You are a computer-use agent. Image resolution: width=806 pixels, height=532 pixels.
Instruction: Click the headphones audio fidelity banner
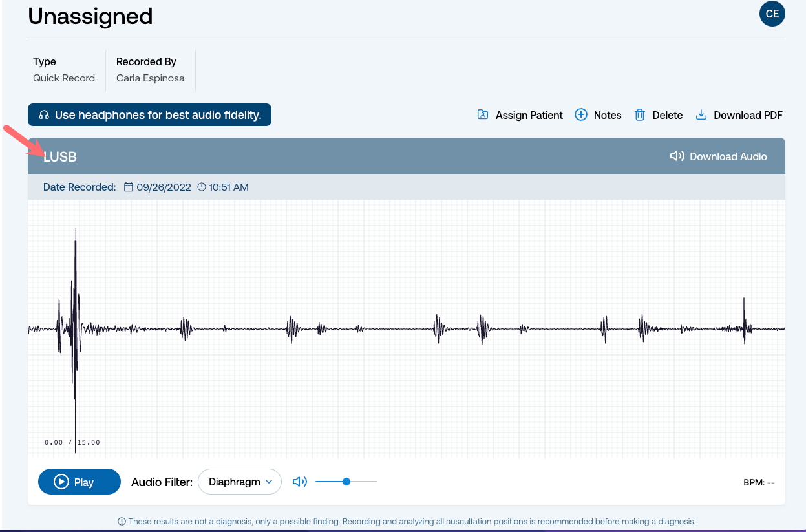149,115
